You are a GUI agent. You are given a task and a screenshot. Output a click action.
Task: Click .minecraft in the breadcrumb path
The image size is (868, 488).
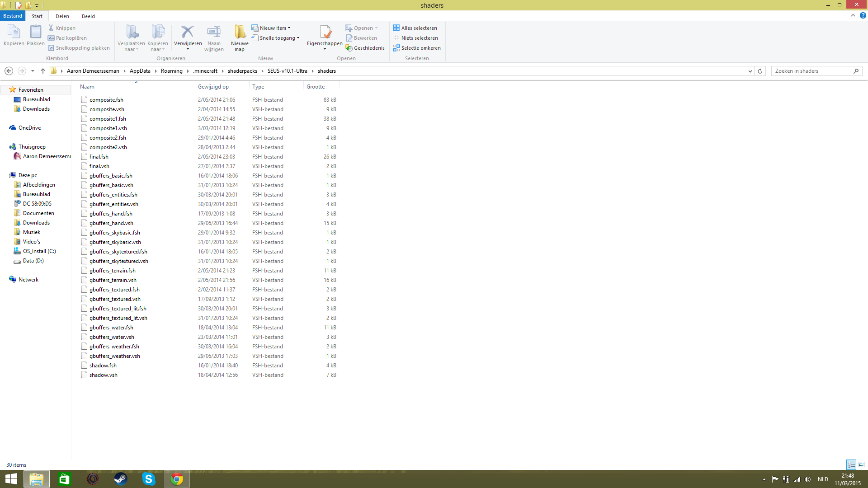205,71
